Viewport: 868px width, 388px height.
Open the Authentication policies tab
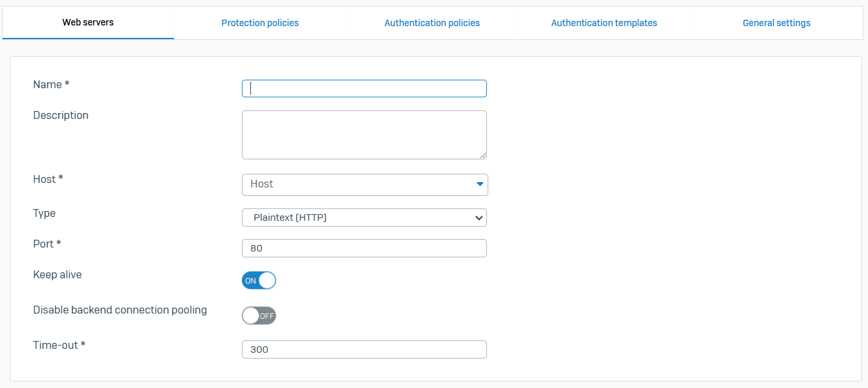click(x=432, y=23)
